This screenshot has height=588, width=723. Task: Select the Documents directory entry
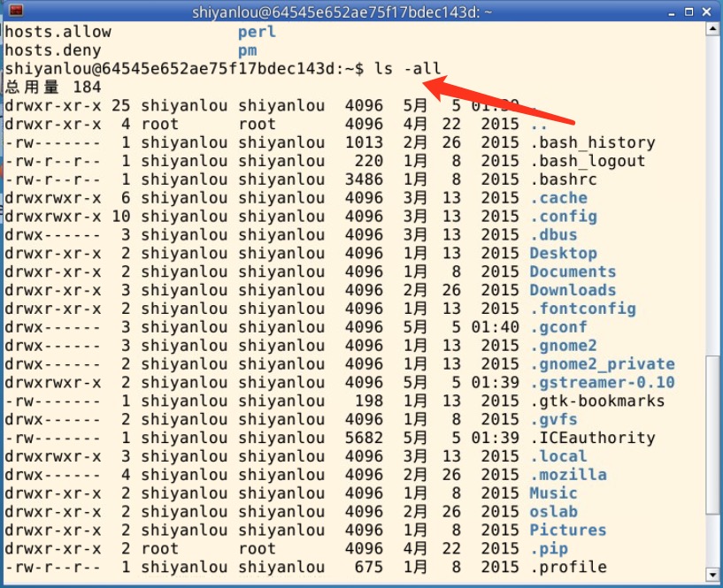(x=573, y=272)
